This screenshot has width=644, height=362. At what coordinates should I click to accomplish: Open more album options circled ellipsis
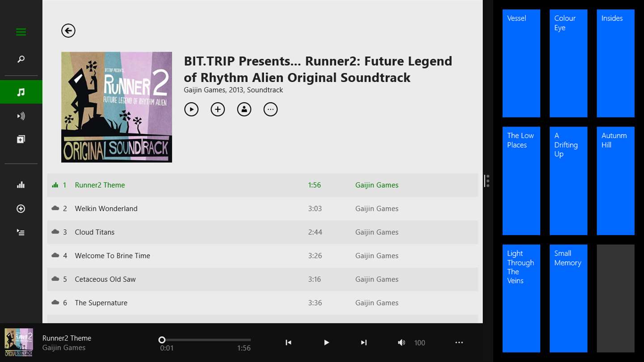271,109
